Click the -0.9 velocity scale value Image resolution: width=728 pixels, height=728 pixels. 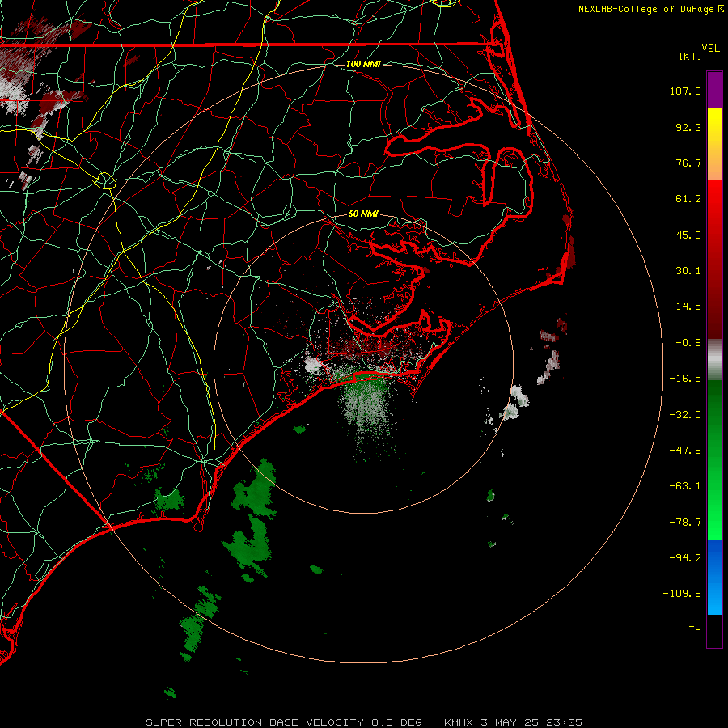[x=688, y=343]
